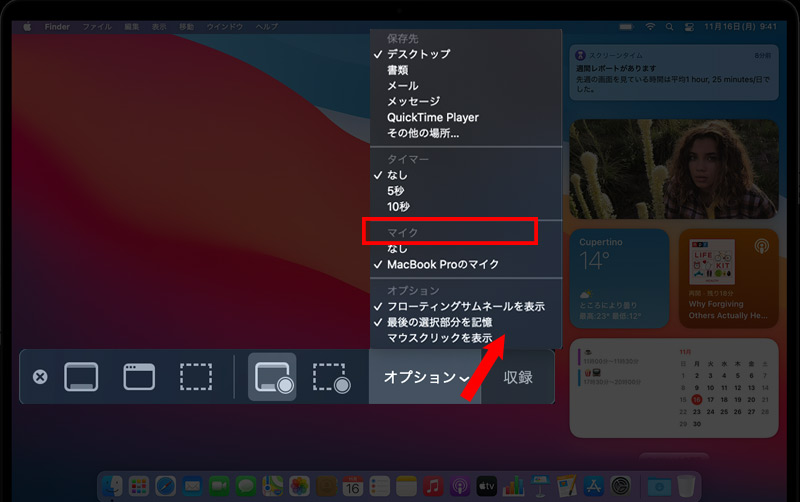Open the Podcasts widget Why Forgiving episode
This screenshot has width=800, height=502.
coord(729,279)
